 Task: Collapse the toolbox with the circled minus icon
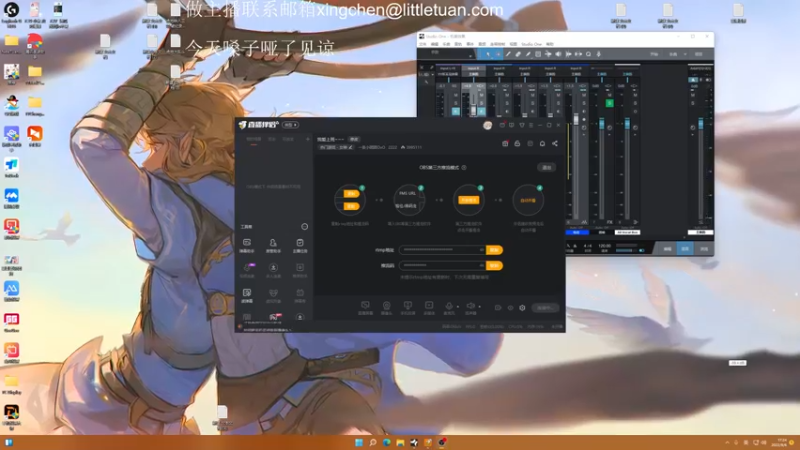(305, 227)
